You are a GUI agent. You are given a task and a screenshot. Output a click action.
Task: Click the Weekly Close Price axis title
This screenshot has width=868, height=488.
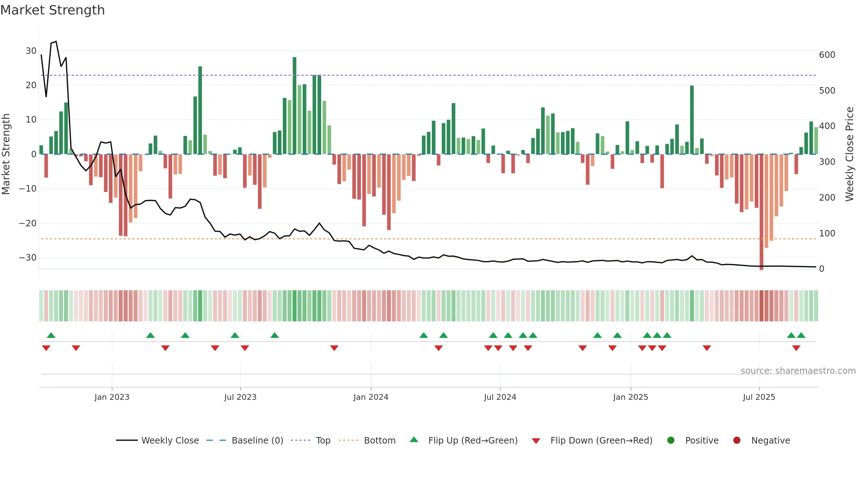click(x=850, y=154)
